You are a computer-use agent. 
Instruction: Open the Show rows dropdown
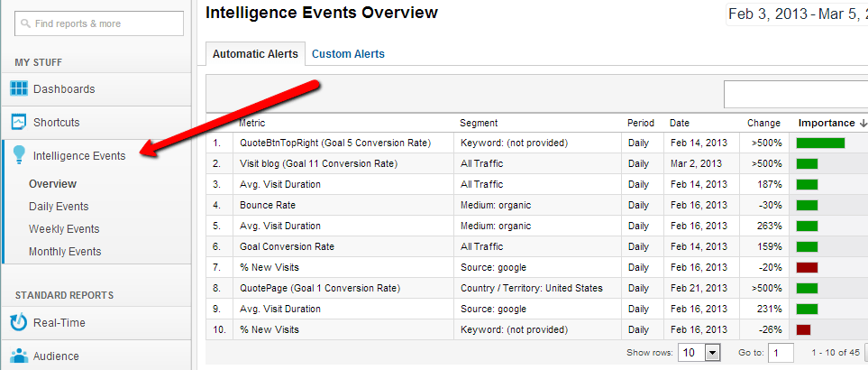point(713,352)
